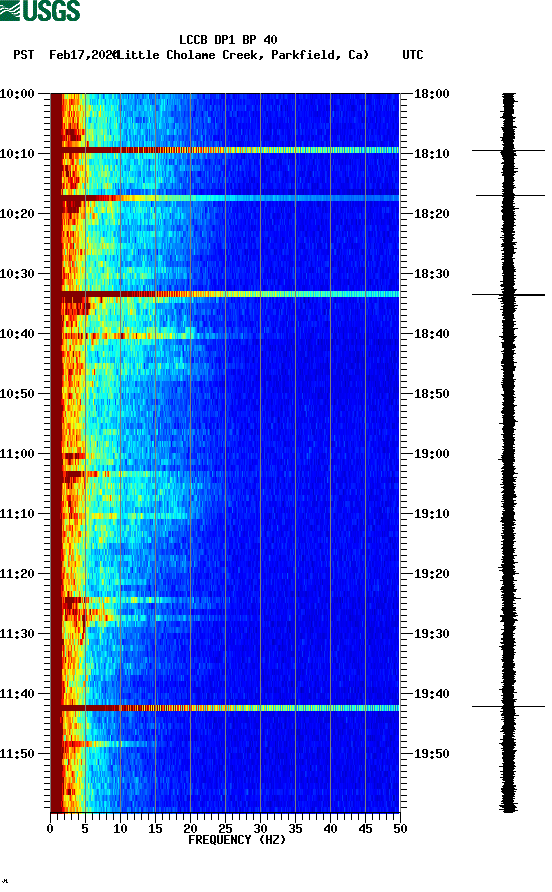Click the '18:00' UTC time label

431,93
